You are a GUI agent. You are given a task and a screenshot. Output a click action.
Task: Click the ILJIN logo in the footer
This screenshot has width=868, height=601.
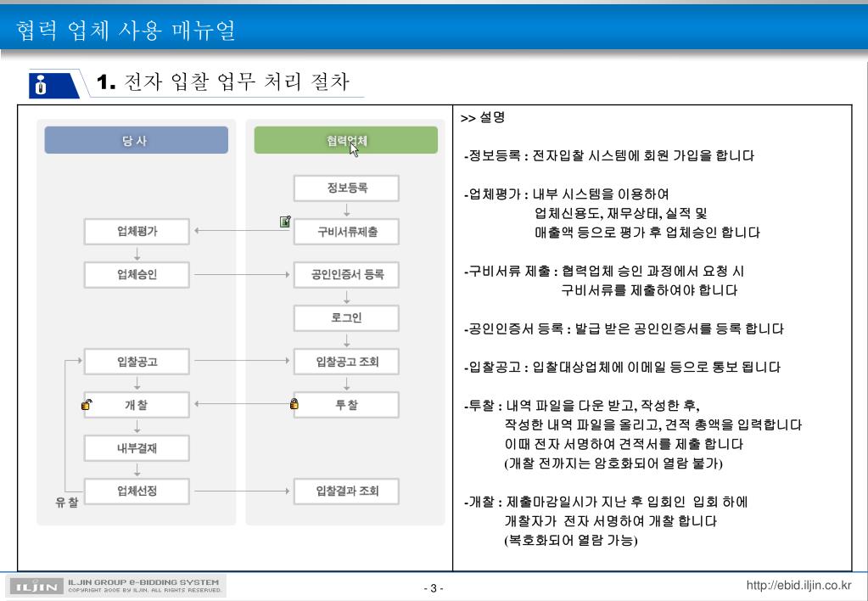(36, 586)
